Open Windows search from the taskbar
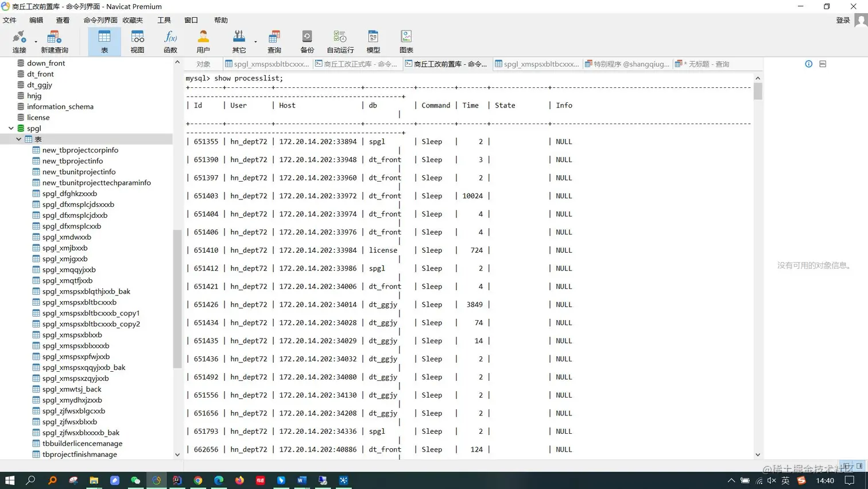868x489 pixels. [x=30, y=480]
